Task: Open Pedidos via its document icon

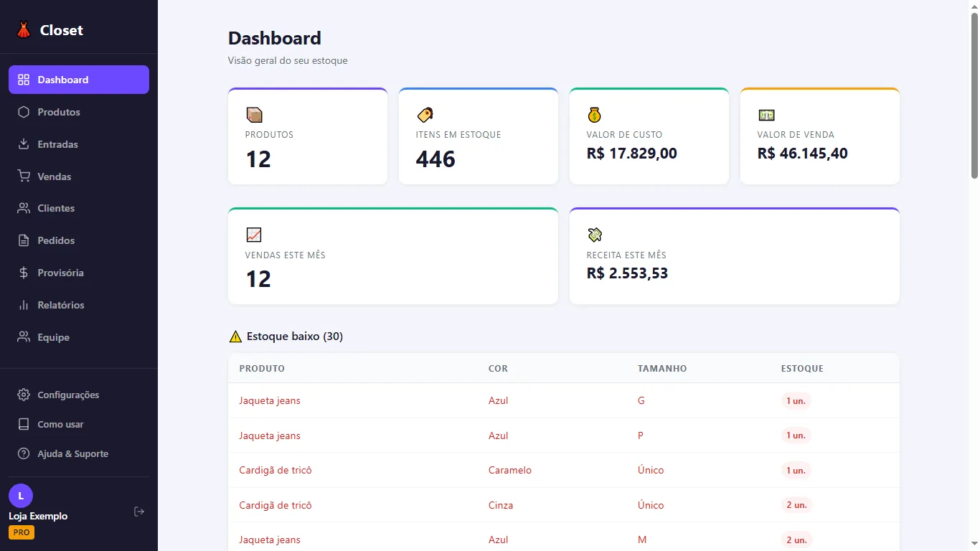Action: (x=24, y=240)
